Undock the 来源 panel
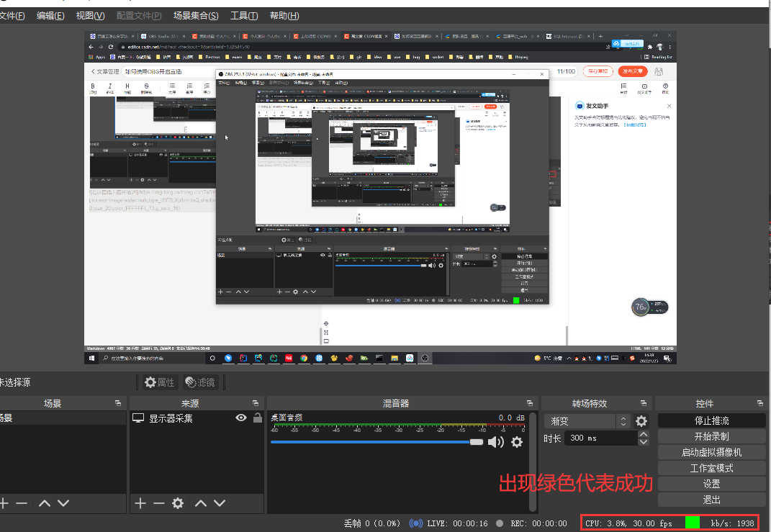This screenshot has height=532, width=771. click(255, 403)
